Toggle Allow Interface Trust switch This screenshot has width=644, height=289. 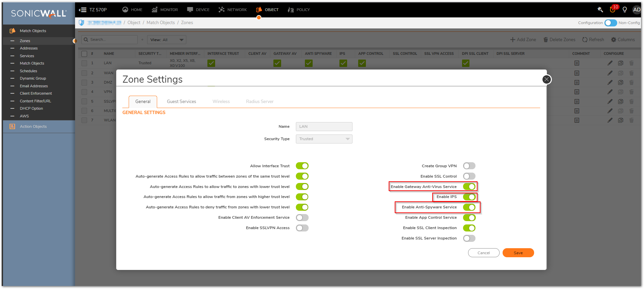point(302,166)
